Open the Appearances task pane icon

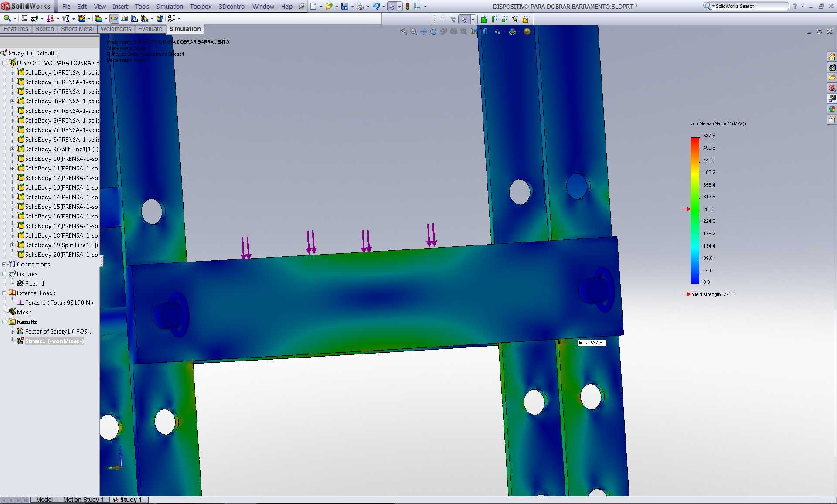pyautogui.click(x=832, y=109)
